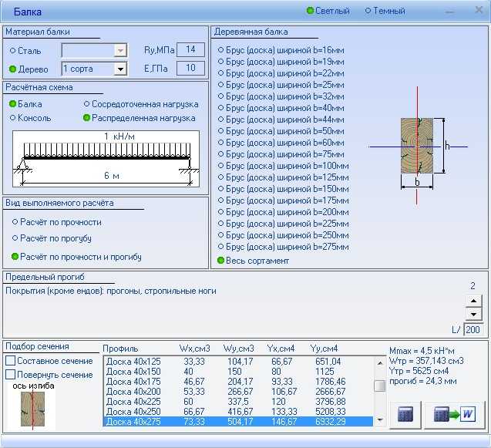This screenshot has height=448, width=491.
Task: Enable the Составное сечение checkbox
Action: tap(10, 361)
